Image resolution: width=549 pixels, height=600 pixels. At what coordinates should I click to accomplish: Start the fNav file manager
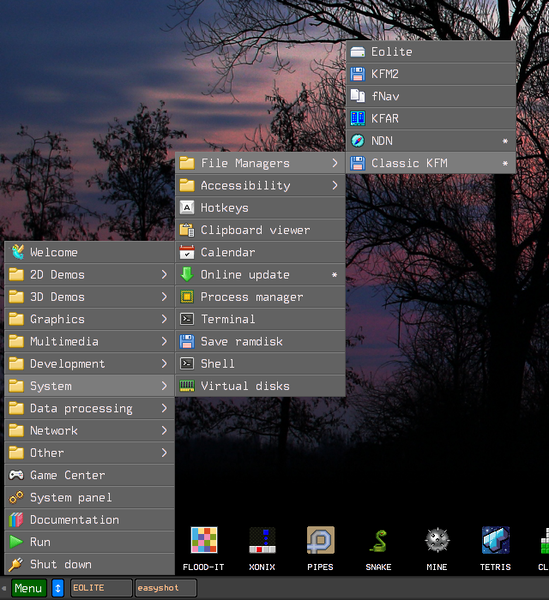point(431,96)
